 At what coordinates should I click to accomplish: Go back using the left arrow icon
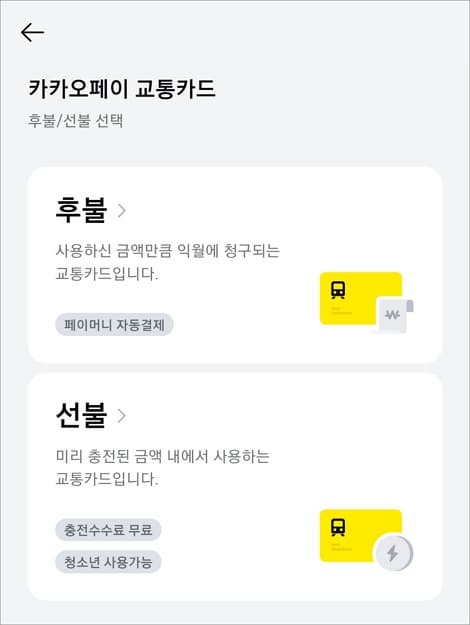coord(32,32)
